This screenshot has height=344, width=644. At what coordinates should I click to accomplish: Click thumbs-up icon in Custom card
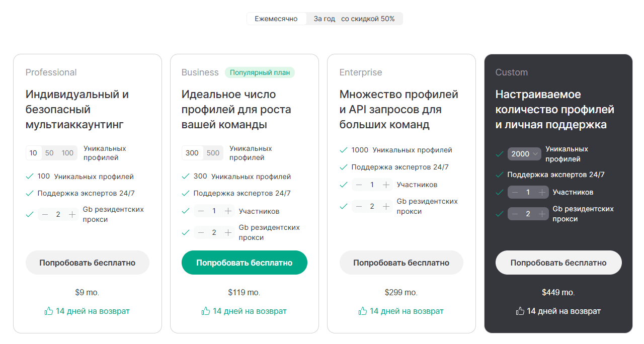(520, 311)
